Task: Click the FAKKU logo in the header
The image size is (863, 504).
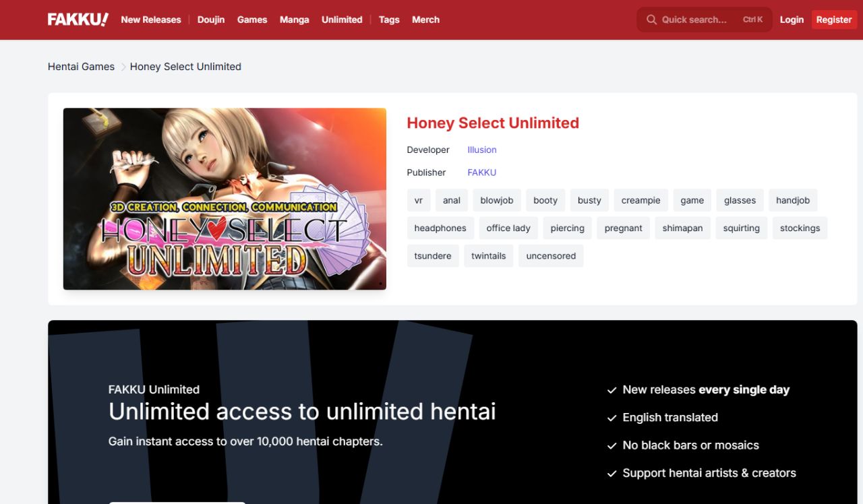Action: tap(78, 20)
